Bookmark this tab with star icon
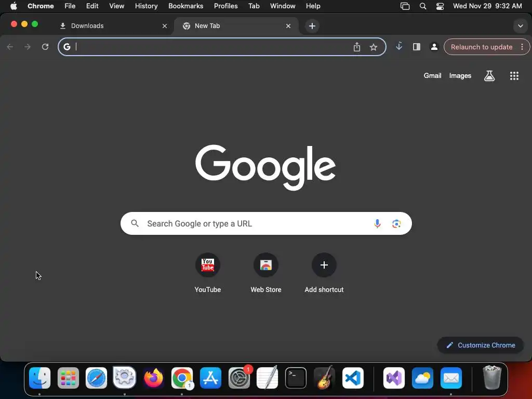Screen dimensions: 532x399 374,47
